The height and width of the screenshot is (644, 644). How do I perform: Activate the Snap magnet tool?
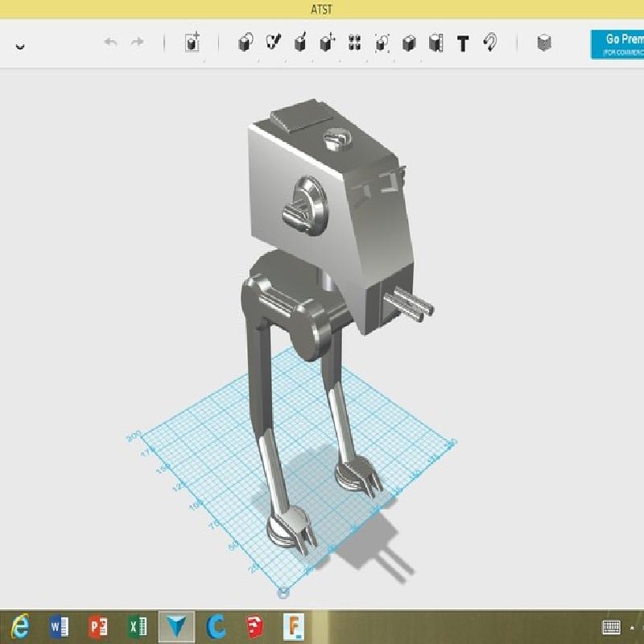point(489,42)
